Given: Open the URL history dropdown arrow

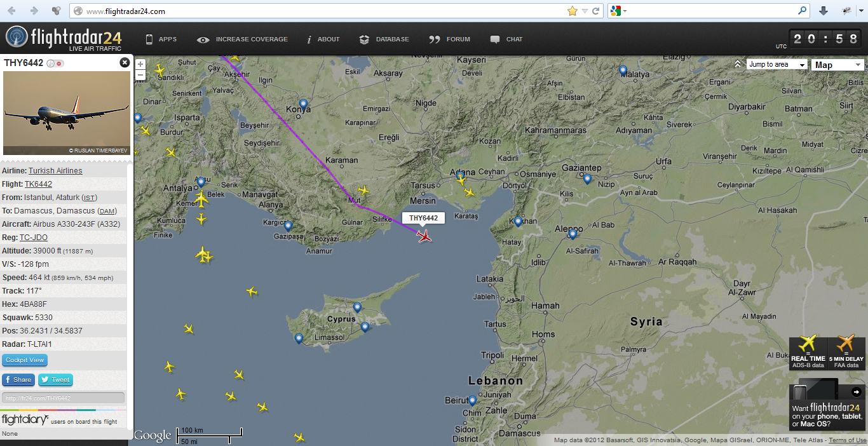Looking at the screenshot, I should (585, 11).
